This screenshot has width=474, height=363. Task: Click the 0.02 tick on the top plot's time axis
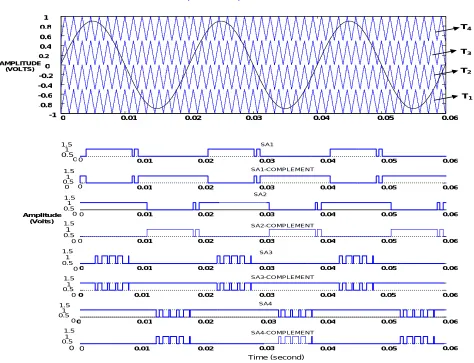193,118
